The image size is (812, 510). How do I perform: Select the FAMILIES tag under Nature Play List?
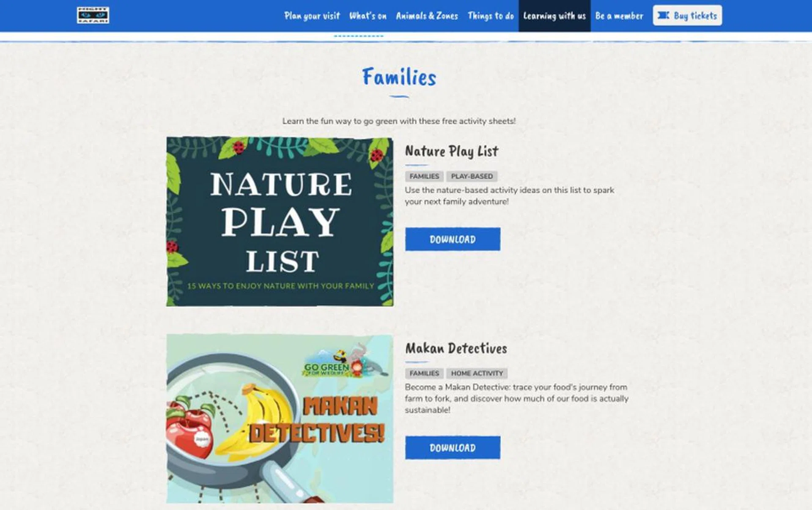coord(425,176)
